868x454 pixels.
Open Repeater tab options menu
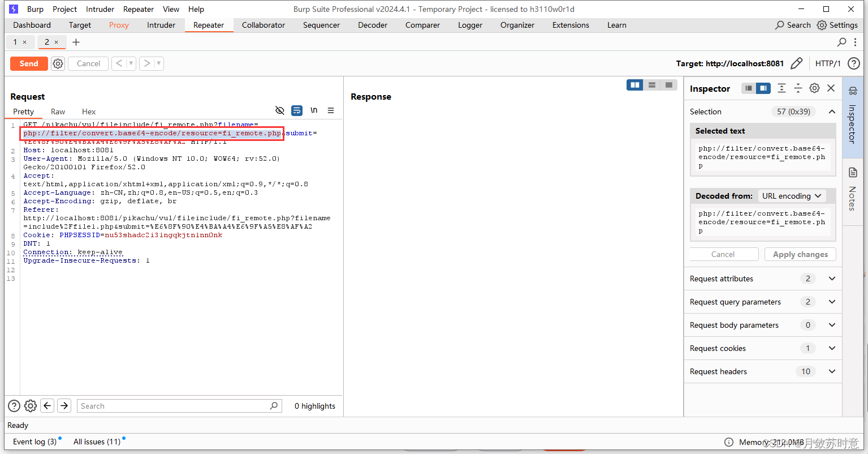pos(856,42)
